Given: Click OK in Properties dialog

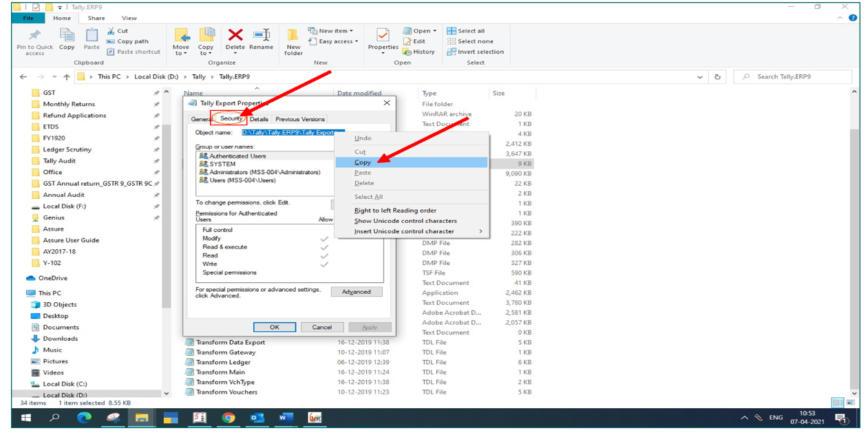Looking at the screenshot, I should (x=275, y=327).
